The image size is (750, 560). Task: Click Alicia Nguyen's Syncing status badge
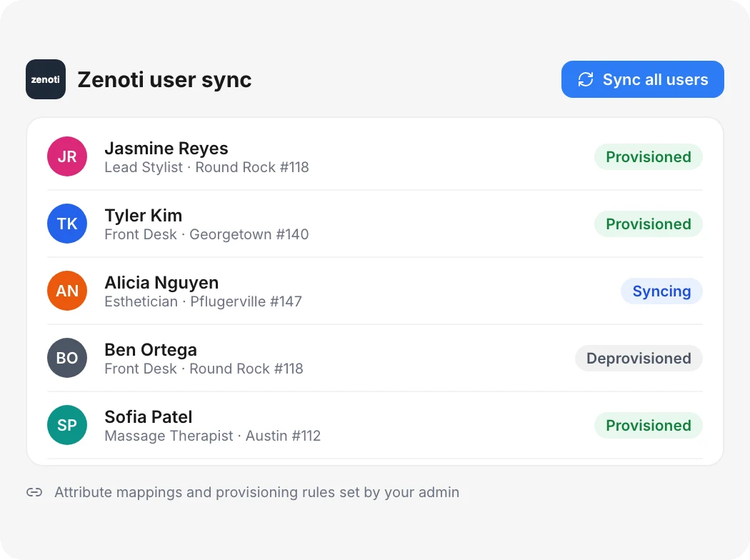[661, 291]
